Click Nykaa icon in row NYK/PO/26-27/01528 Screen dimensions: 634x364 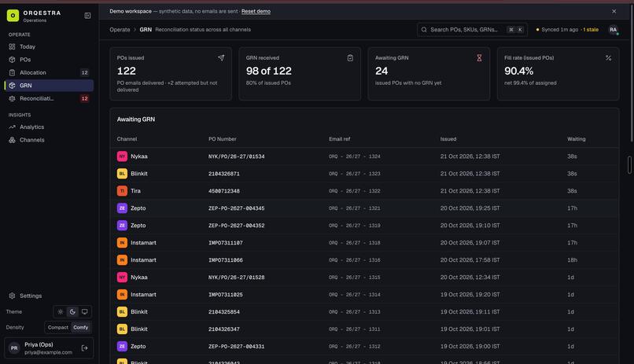tap(122, 278)
